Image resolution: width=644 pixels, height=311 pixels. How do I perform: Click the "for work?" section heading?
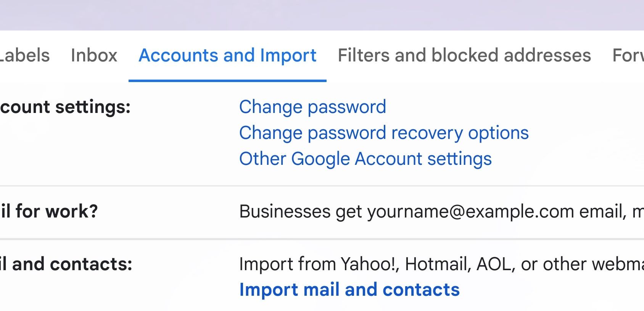coord(49,211)
